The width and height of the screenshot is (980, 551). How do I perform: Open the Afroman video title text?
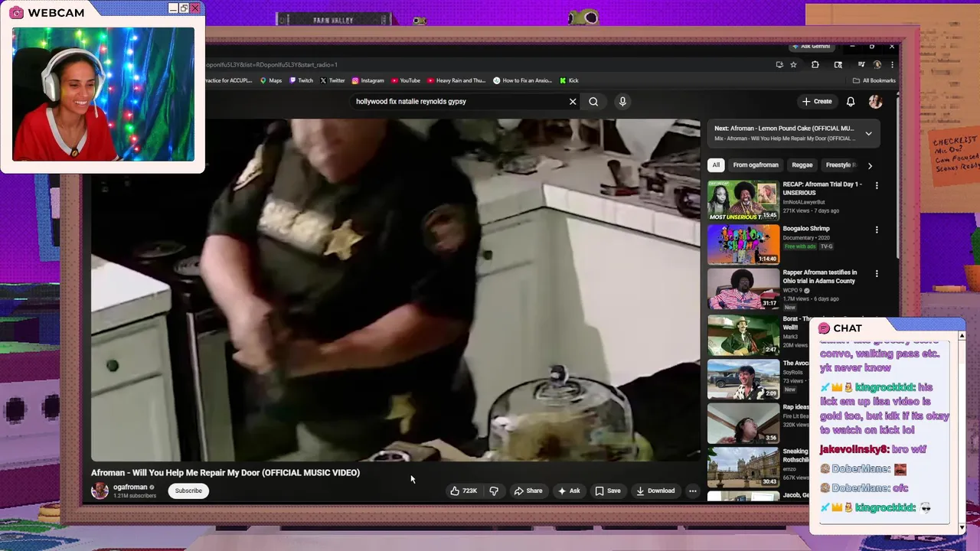[x=225, y=473]
